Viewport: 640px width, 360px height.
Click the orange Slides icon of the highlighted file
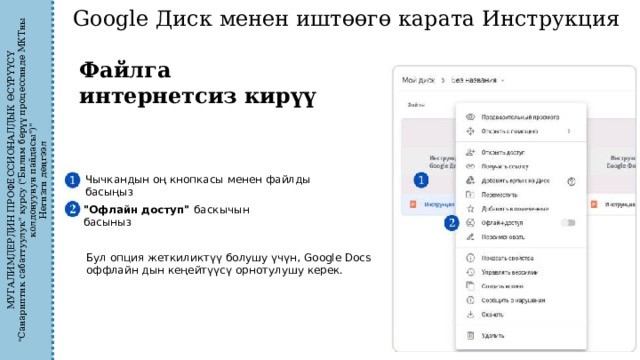pos(413,204)
